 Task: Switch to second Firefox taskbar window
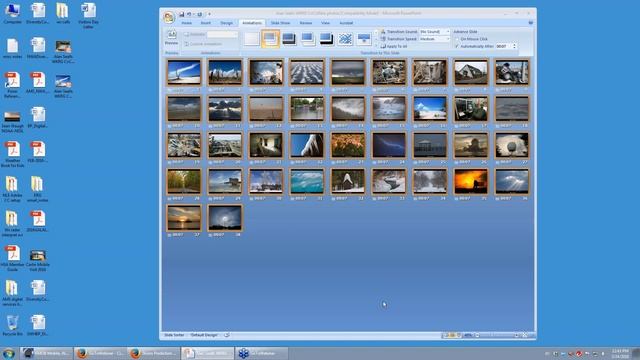(154, 353)
